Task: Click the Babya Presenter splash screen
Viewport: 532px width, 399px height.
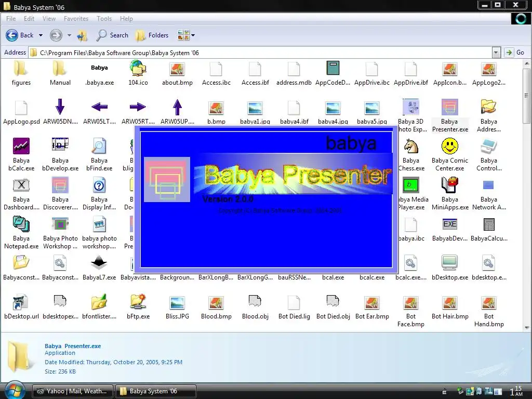Action: click(x=267, y=199)
